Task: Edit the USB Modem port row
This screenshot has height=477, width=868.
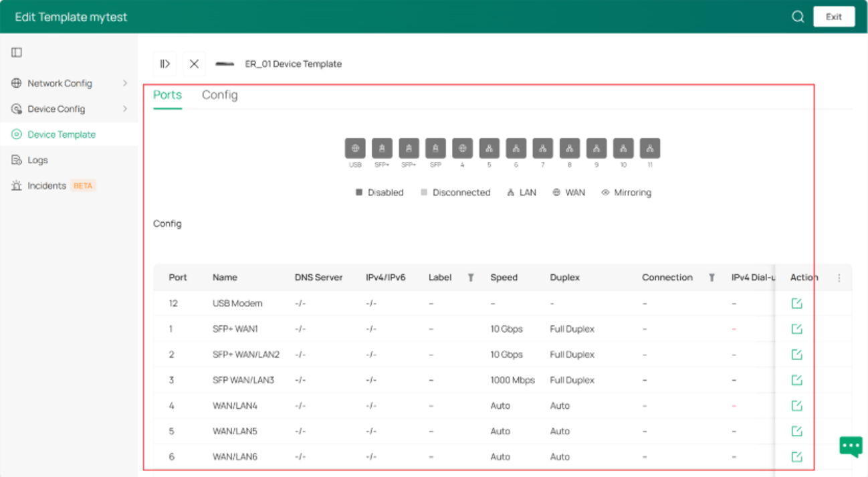Action: [796, 303]
